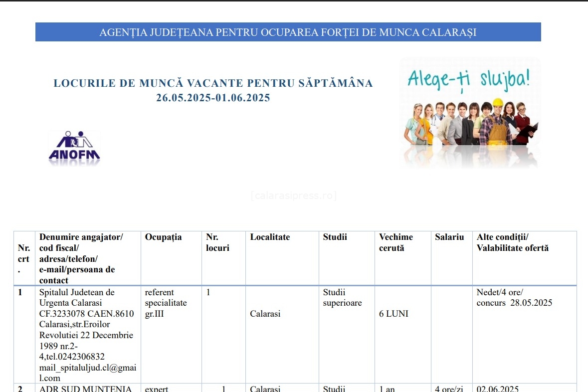Screen dimensions: 588x392
Task: Click the "referent specialitate gr.III" occupation cell
Action: [x=166, y=303]
